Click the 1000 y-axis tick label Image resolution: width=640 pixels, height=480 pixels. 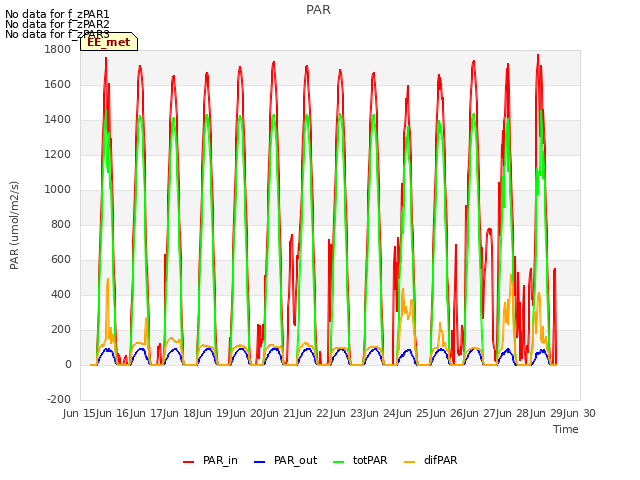click(58, 189)
